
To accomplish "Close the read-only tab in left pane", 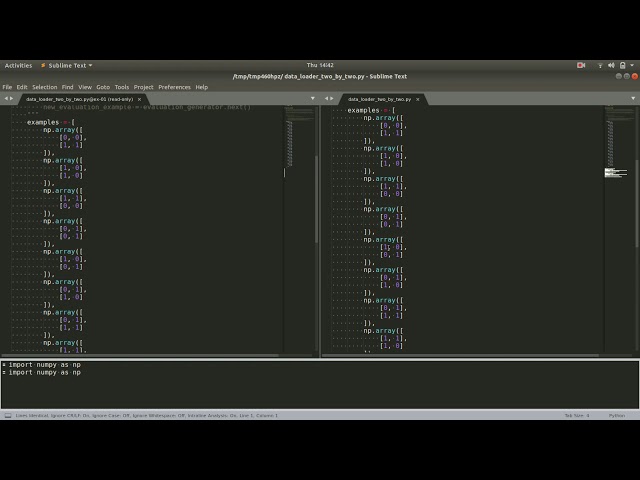I will click(x=139, y=99).
